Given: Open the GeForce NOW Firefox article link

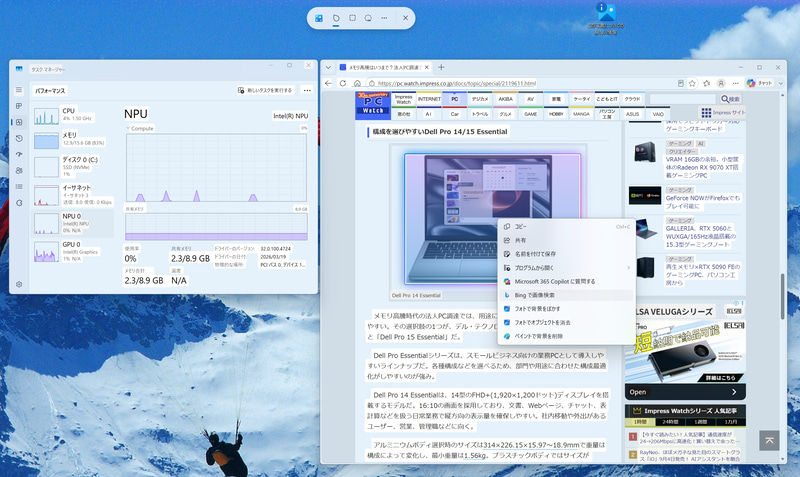Looking at the screenshot, I should (703, 202).
